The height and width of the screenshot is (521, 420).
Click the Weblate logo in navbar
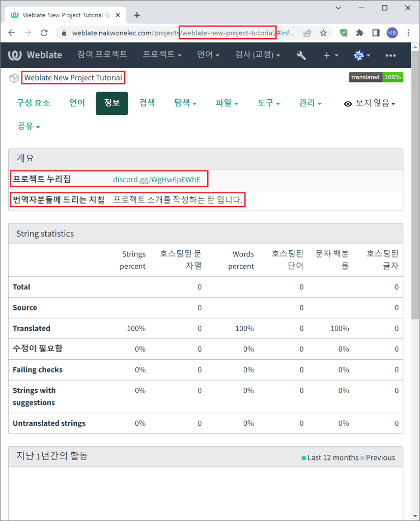[36, 55]
